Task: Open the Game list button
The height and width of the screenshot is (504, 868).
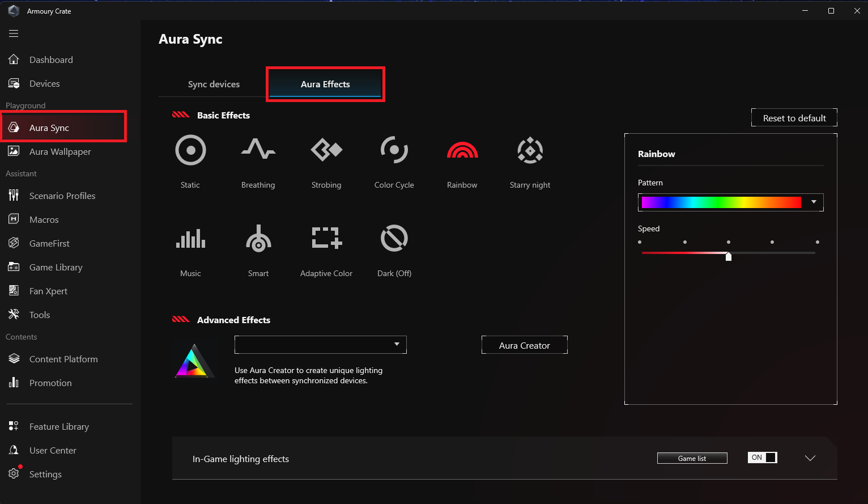Action: point(692,458)
